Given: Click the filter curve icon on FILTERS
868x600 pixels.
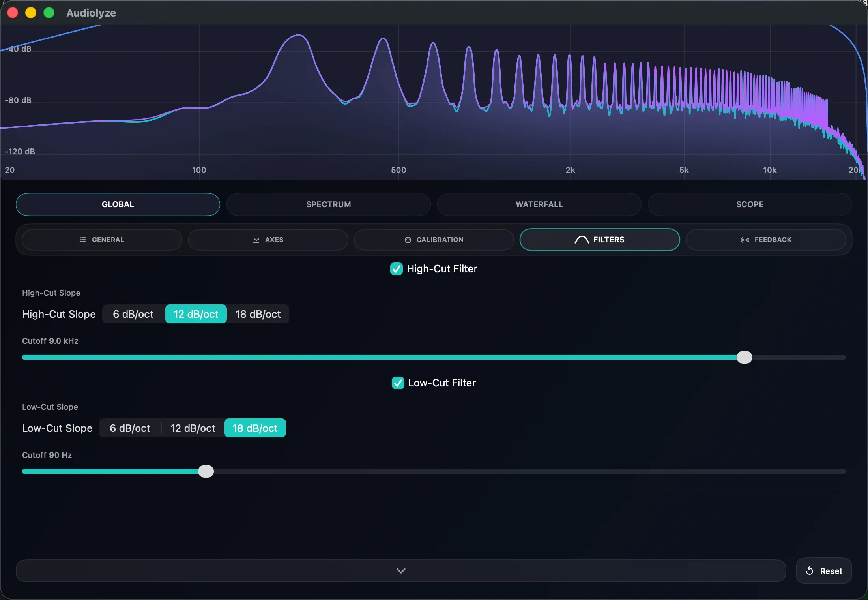Looking at the screenshot, I should tap(582, 240).
